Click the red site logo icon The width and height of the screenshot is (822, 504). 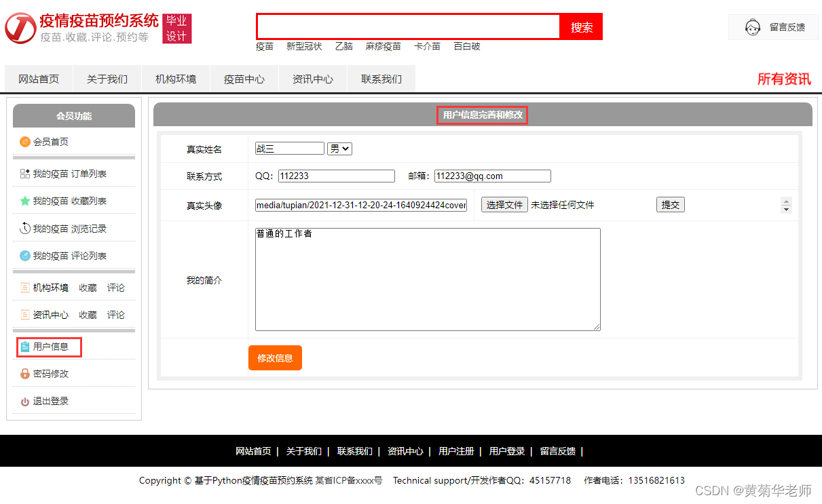(x=20, y=27)
